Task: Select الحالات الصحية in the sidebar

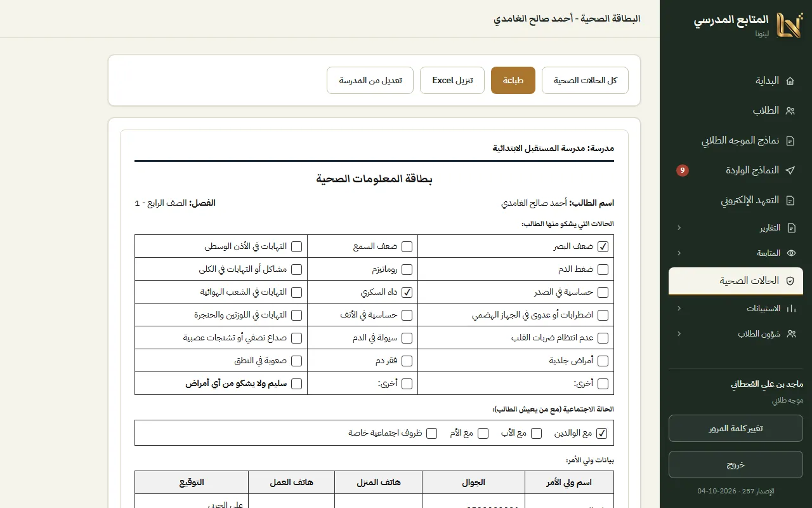Action: coord(736,281)
